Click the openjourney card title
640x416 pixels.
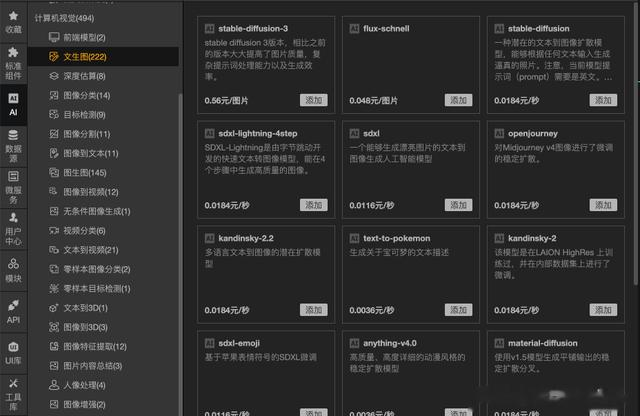point(533,133)
